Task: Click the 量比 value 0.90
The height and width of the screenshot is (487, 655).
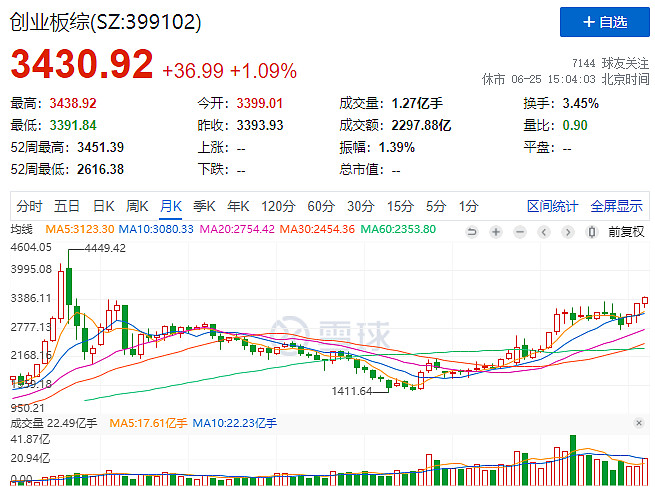Action: click(x=575, y=125)
